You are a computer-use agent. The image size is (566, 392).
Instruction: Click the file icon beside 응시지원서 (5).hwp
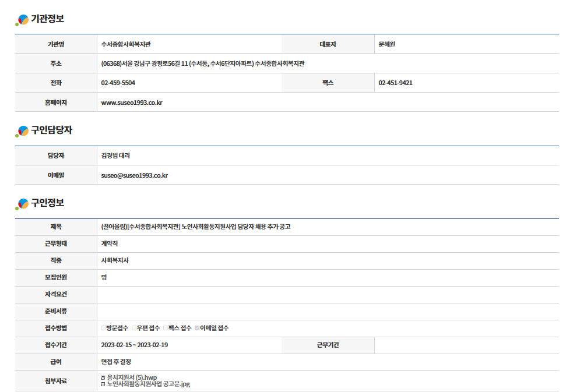(x=103, y=377)
